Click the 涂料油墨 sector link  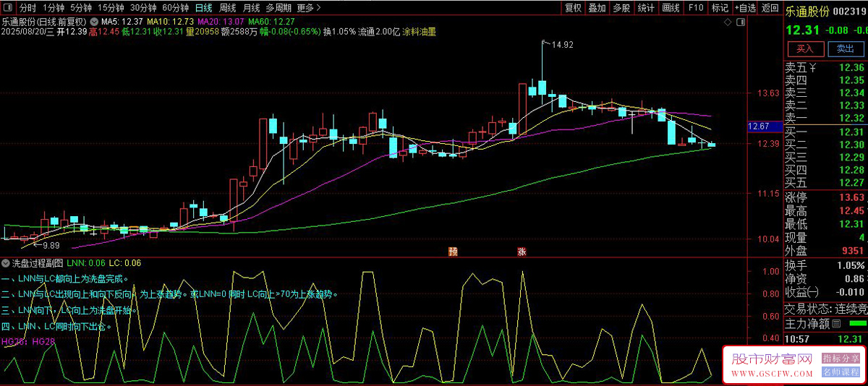point(419,32)
